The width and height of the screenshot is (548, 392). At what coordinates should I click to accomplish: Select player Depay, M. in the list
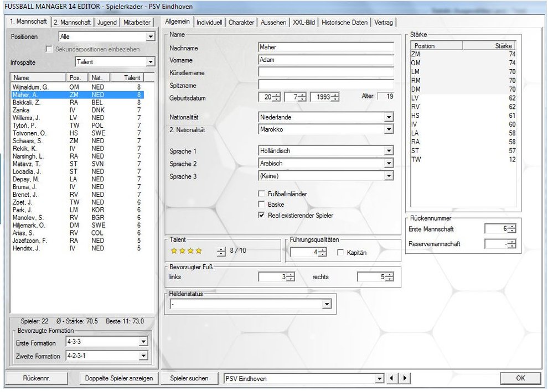[x=77, y=179]
